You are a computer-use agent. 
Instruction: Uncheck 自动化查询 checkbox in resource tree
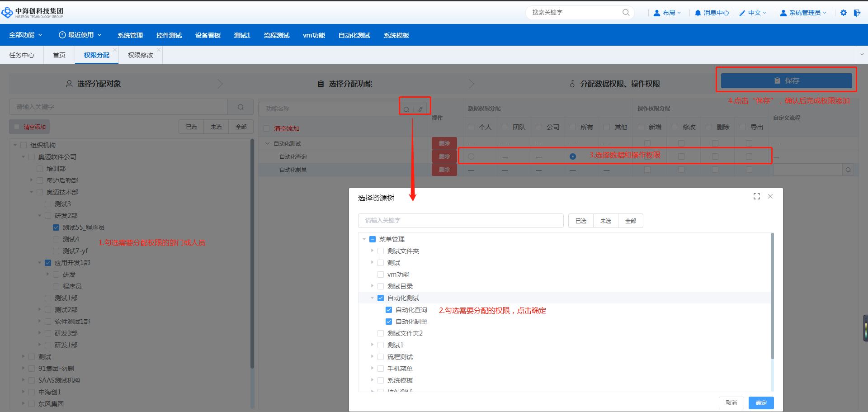pos(389,310)
